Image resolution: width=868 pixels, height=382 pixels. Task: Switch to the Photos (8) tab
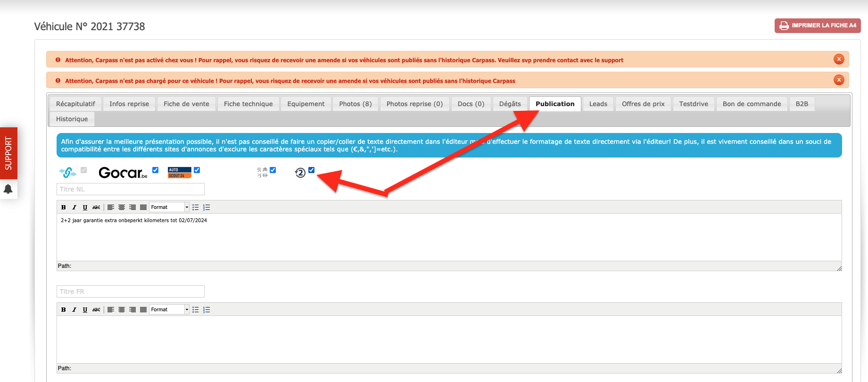(355, 104)
